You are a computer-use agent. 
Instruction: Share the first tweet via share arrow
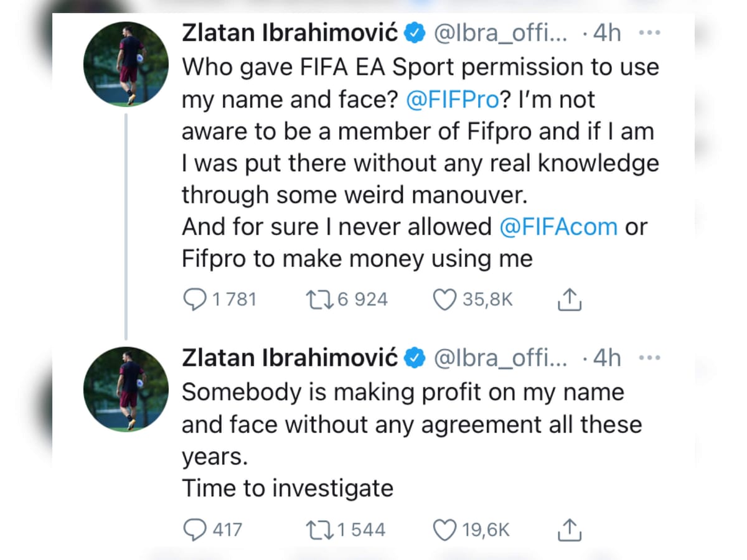coord(568,299)
